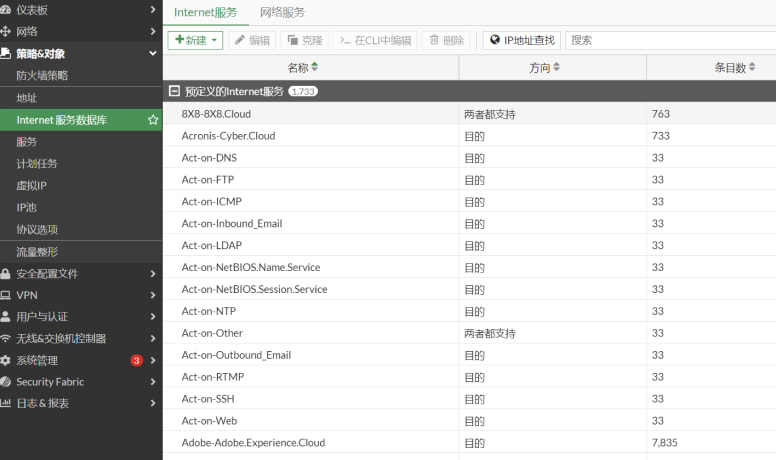Switch to the 网络服务 tab
Screen dimensions: 776x460
(x=282, y=13)
